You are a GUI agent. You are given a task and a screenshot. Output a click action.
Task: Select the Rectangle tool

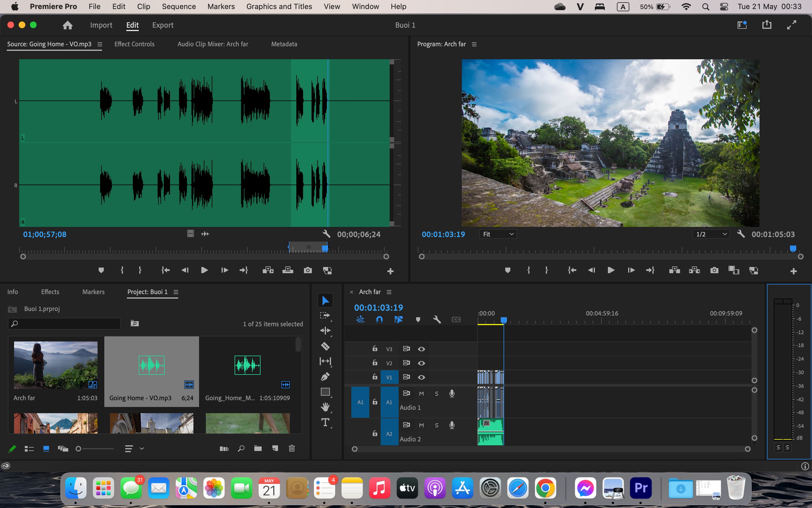[x=325, y=392]
